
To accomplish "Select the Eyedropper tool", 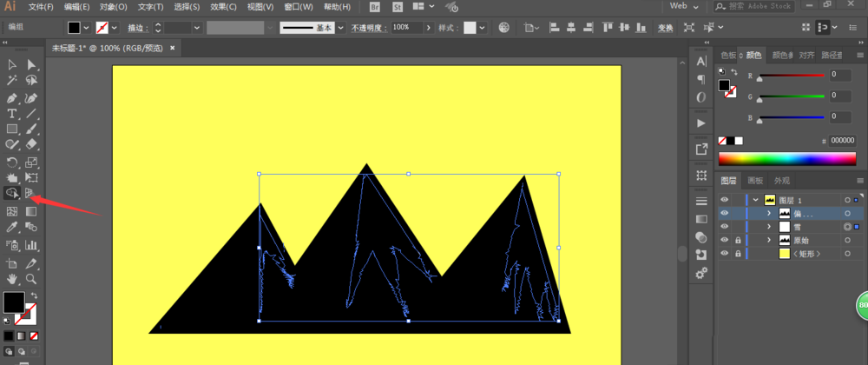I will (x=12, y=226).
